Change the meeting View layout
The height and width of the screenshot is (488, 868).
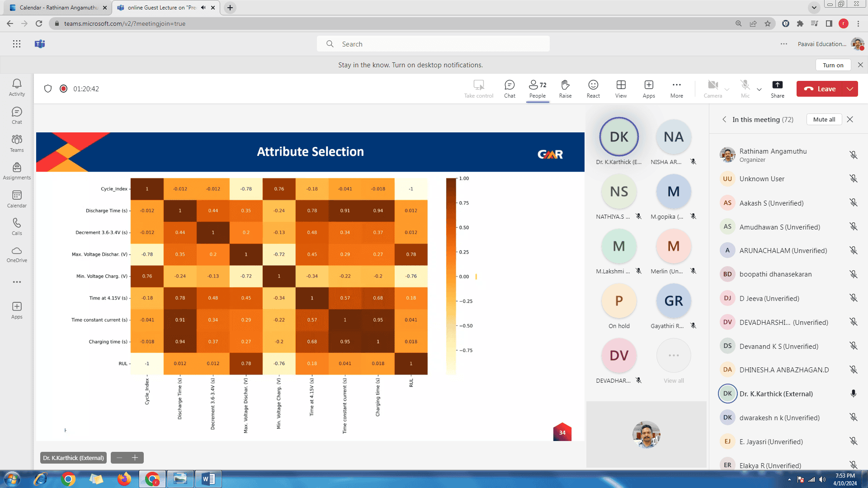tap(621, 89)
